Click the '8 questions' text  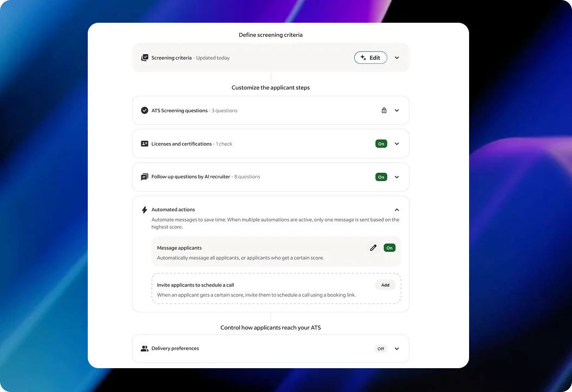pyautogui.click(x=248, y=177)
